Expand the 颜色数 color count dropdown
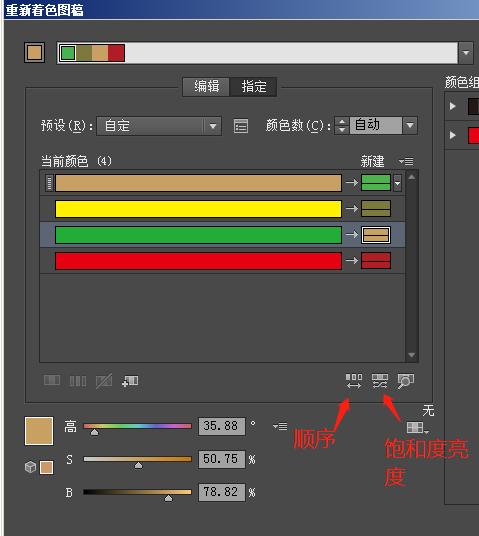479x536 pixels. (410, 125)
